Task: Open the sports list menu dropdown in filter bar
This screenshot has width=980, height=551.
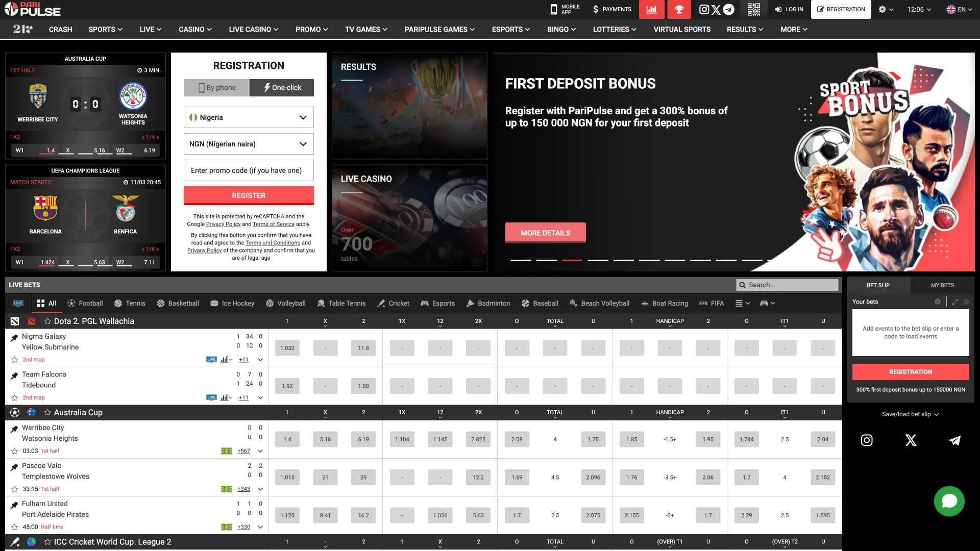Action: [743, 303]
